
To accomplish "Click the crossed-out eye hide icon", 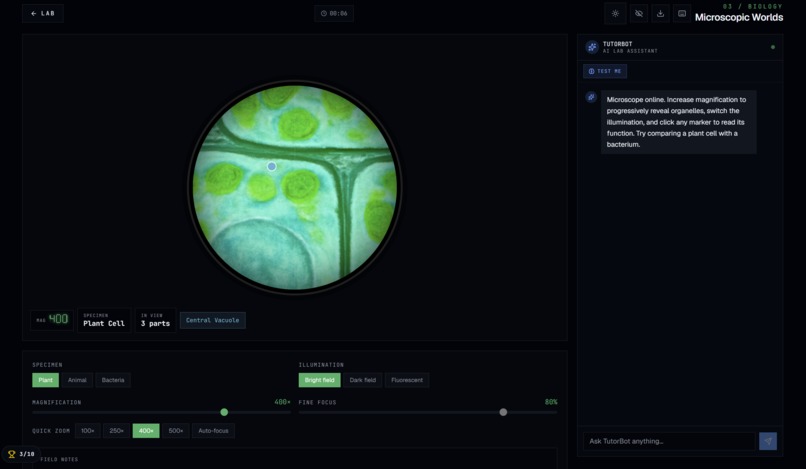I will [638, 14].
